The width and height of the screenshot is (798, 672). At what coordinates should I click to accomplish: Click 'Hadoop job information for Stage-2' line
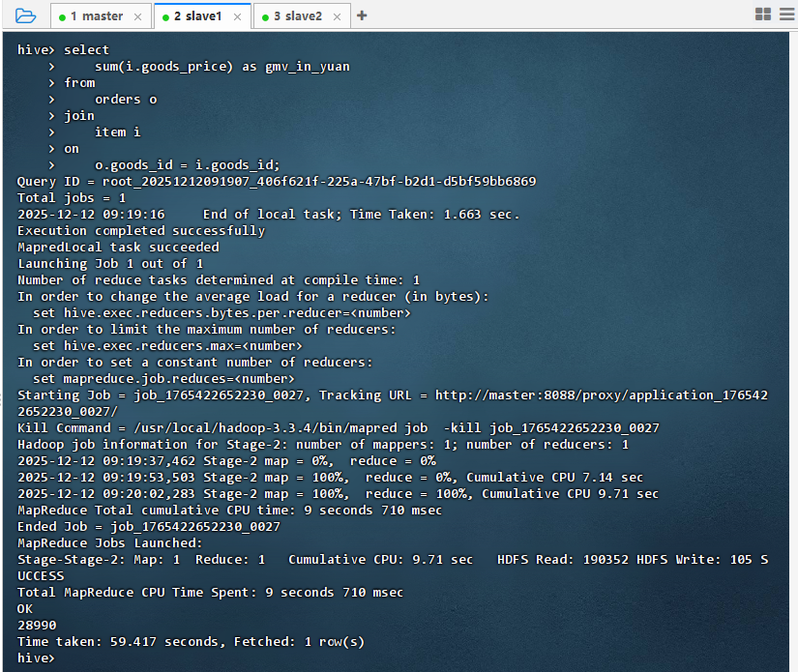(323, 445)
